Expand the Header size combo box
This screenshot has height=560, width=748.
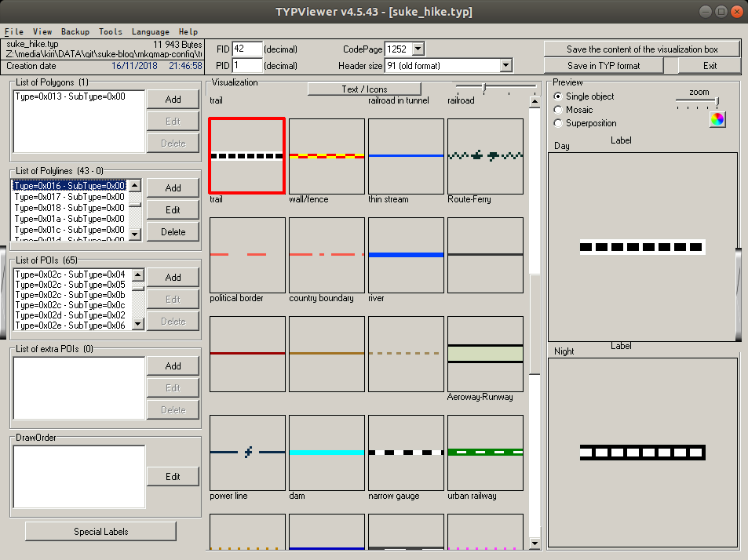505,66
